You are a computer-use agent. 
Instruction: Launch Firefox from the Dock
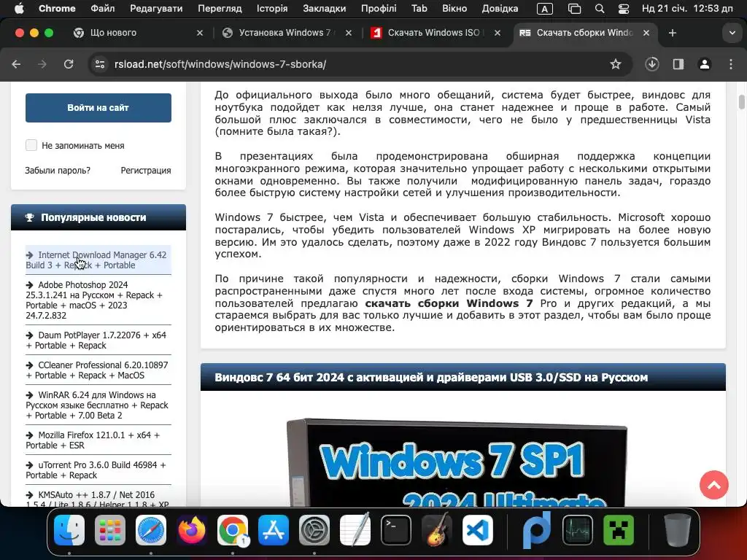point(192,530)
